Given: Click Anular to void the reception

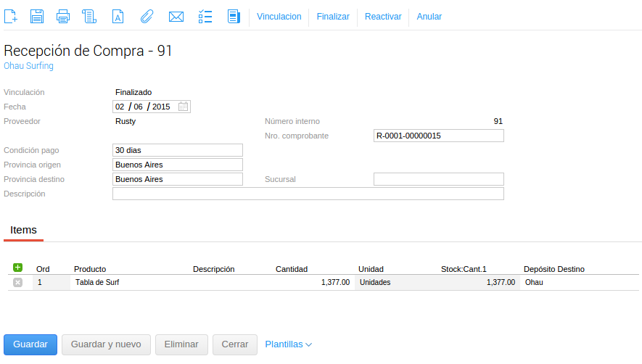Looking at the screenshot, I should pyautogui.click(x=429, y=17).
